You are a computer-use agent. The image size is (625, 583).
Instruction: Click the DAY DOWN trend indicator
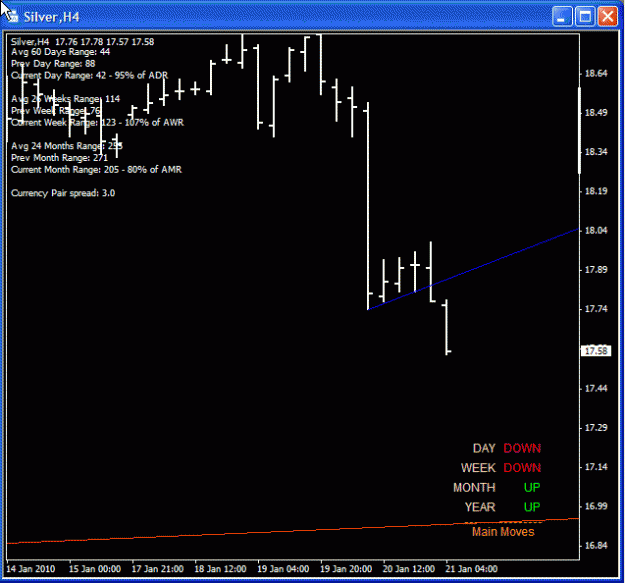(x=507, y=448)
